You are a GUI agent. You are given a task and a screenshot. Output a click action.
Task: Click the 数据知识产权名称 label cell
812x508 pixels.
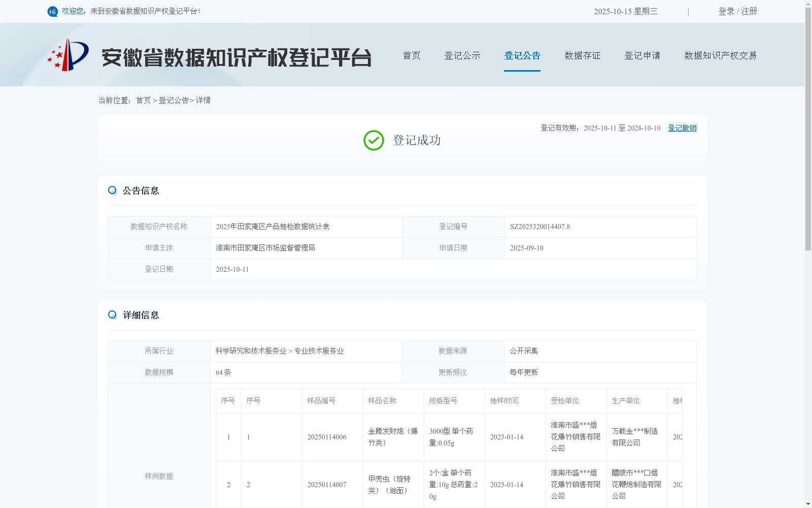coord(159,227)
